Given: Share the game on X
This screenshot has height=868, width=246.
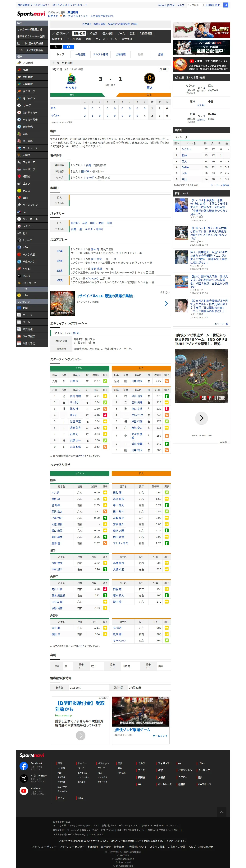Looking at the screenshot, I should (x=56, y=47).
